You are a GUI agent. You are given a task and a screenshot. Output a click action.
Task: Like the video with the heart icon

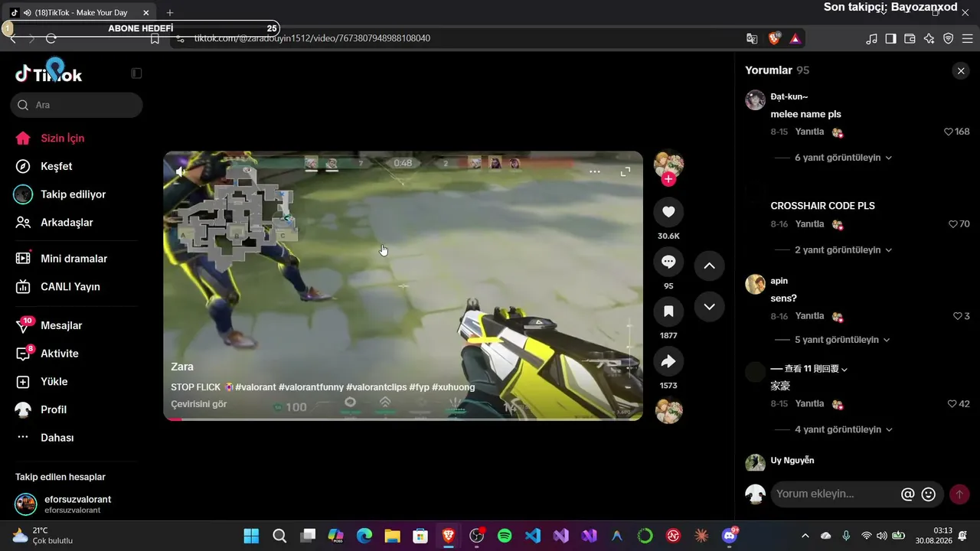668,212
